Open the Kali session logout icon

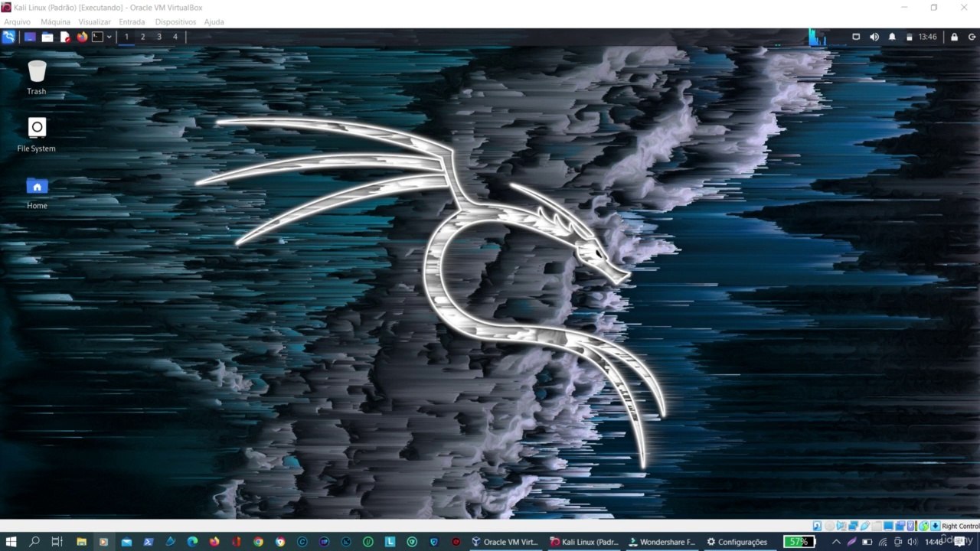pos(971,37)
